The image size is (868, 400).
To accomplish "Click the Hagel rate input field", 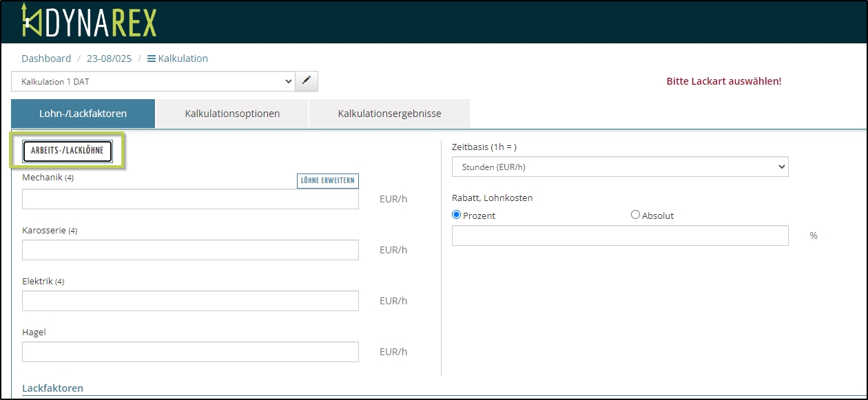I will 190,352.
